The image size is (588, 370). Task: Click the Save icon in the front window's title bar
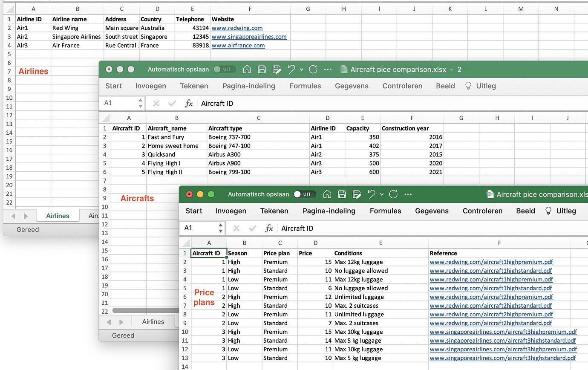[x=342, y=194]
